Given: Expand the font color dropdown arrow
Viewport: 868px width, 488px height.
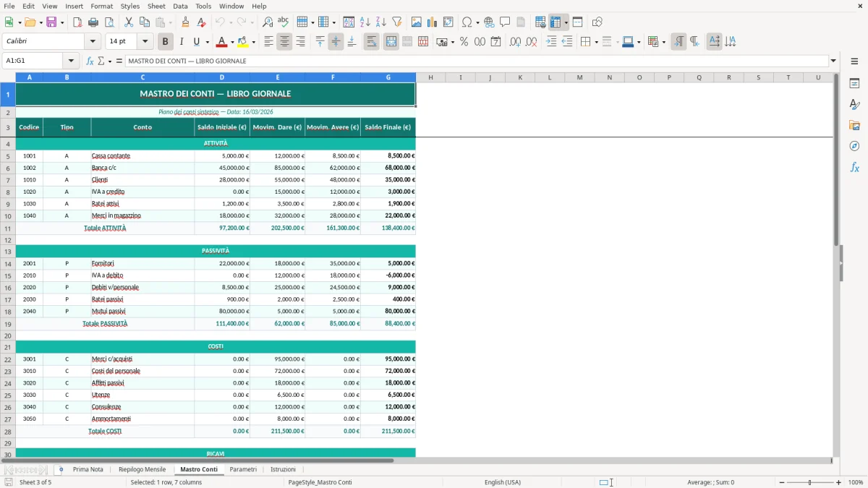Looking at the screenshot, I should click(x=234, y=42).
